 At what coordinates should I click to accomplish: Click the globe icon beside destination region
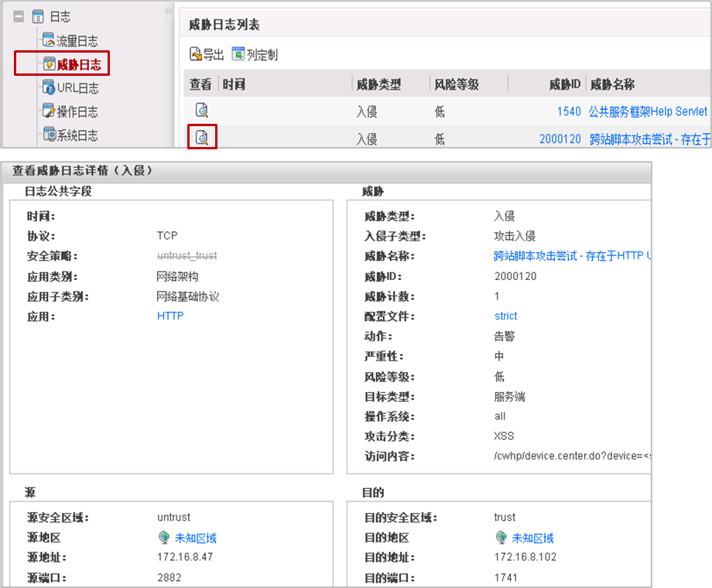click(501, 538)
